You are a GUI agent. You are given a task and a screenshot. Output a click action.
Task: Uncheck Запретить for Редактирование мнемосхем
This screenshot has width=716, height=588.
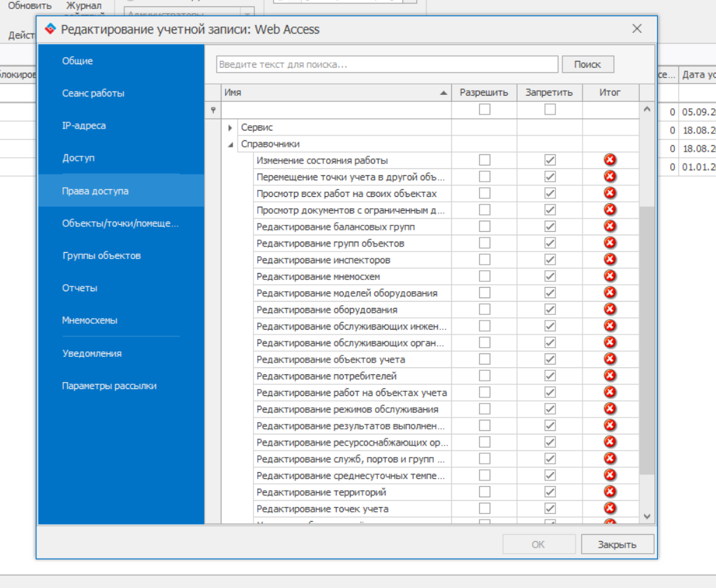[550, 277]
